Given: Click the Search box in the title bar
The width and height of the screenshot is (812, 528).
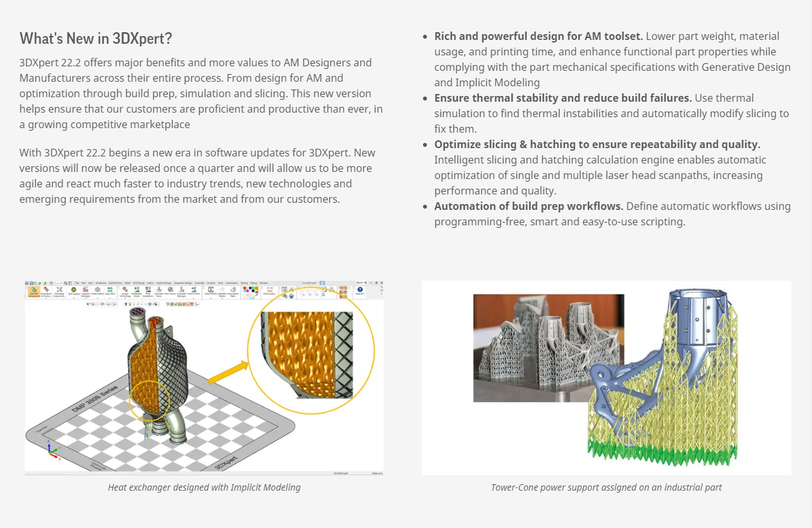Looking at the screenshot, I should pos(361,283).
